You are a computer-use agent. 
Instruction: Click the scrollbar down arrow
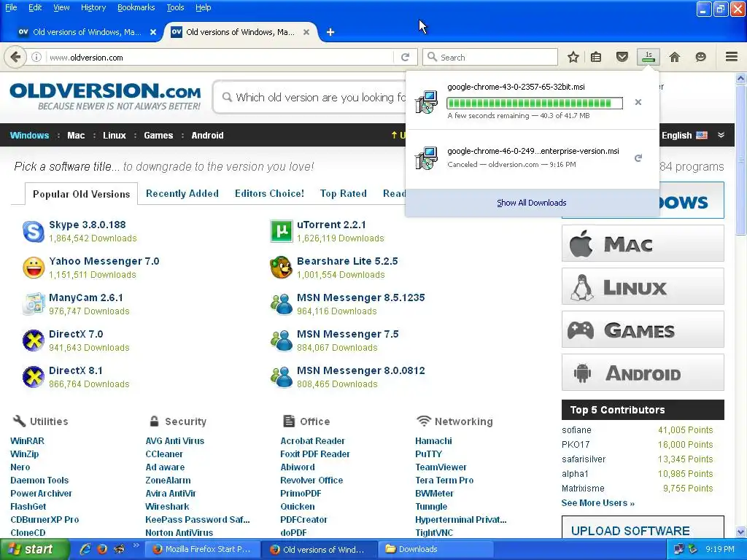point(741,532)
